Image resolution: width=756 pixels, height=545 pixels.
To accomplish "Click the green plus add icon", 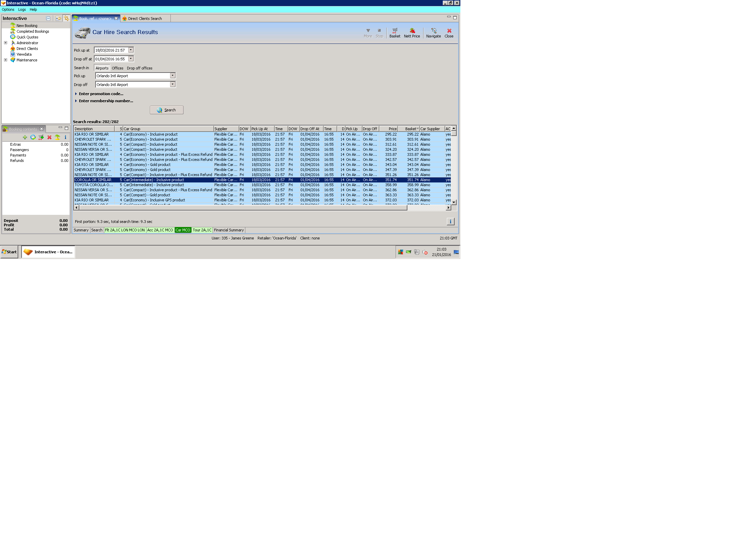I will [25, 137].
